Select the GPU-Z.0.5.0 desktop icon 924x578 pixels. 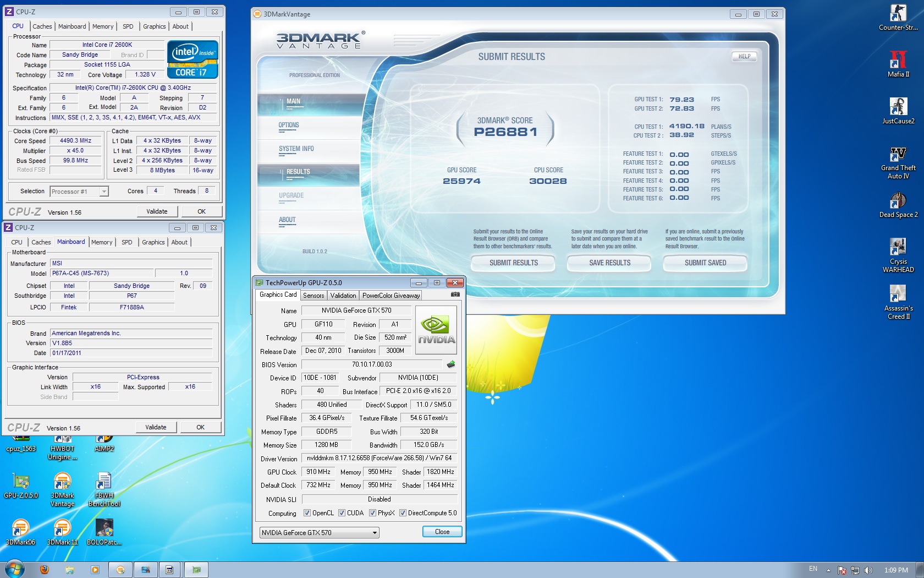tap(21, 486)
